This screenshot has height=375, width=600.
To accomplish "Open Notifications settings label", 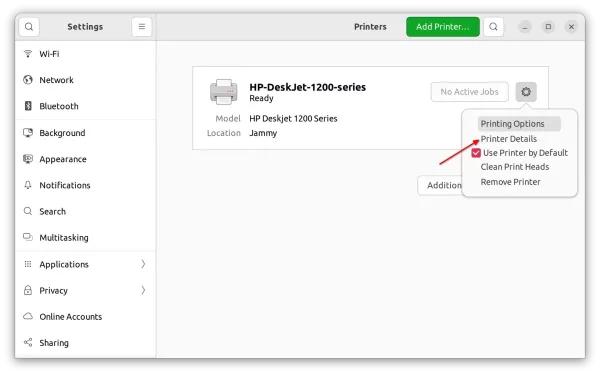I will point(65,185).
